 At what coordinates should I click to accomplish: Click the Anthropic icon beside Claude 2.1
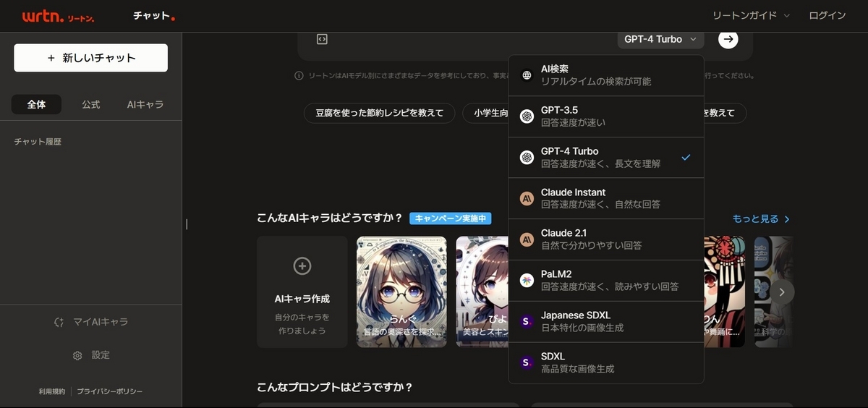coord(527,239)
